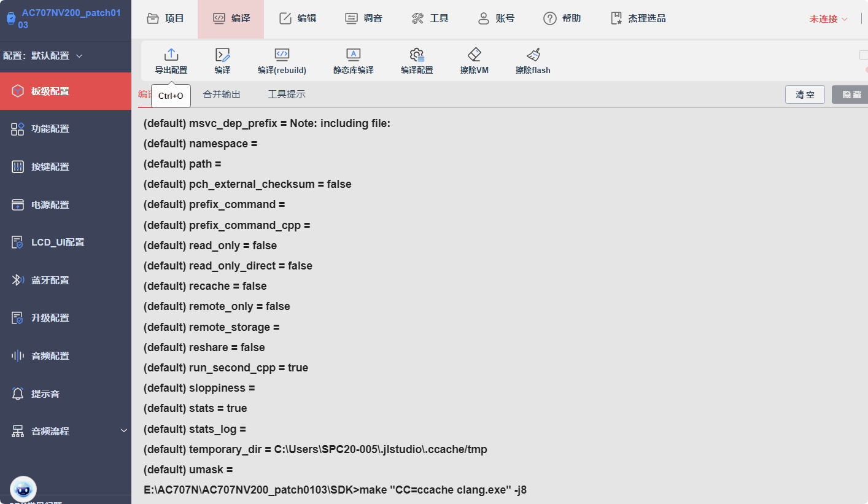Viewport: 868px width, 504px height.
Task: Click 擦除VM eraser icon
Action: coord(475,54)
